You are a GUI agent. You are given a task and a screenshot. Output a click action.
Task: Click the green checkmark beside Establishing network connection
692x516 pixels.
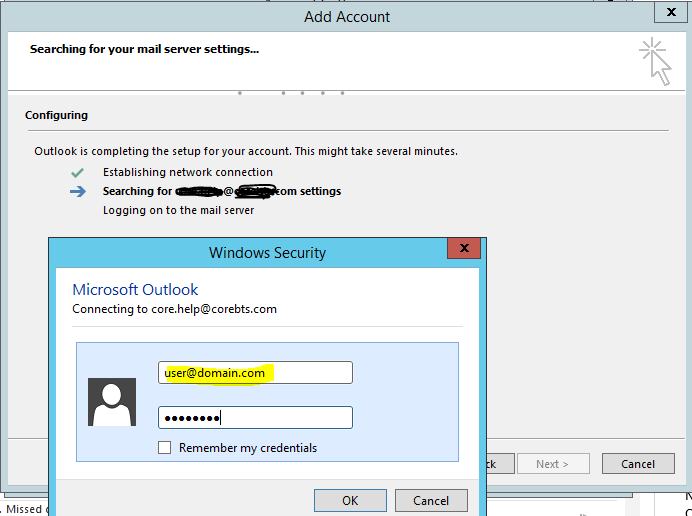77,172
